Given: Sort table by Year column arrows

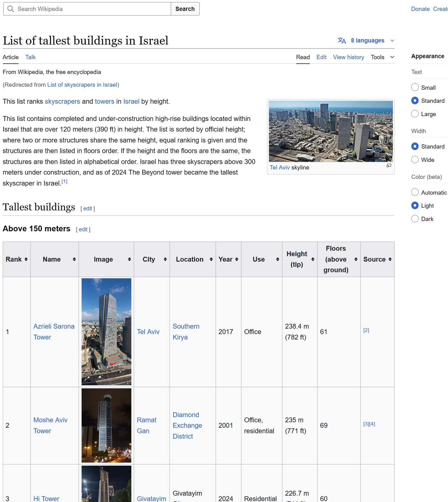Looking at the screenshot, I should pos(237,259).
